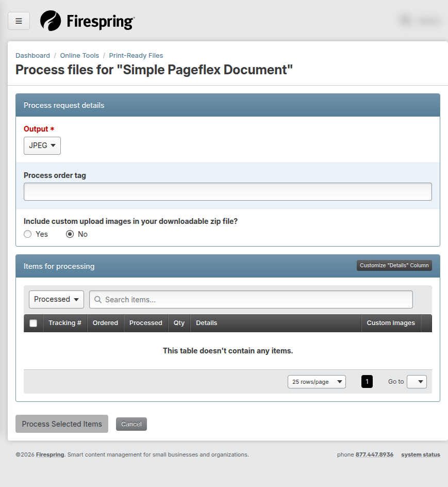This screenshot has height=487, width=448.
Task: Sort by Tracking # column
Action: point(65,323)
